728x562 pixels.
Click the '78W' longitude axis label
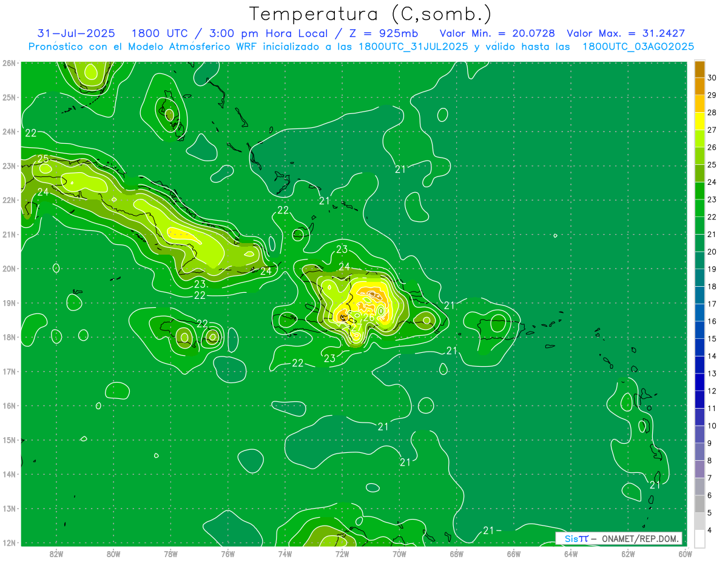click(x=170, y=553)
